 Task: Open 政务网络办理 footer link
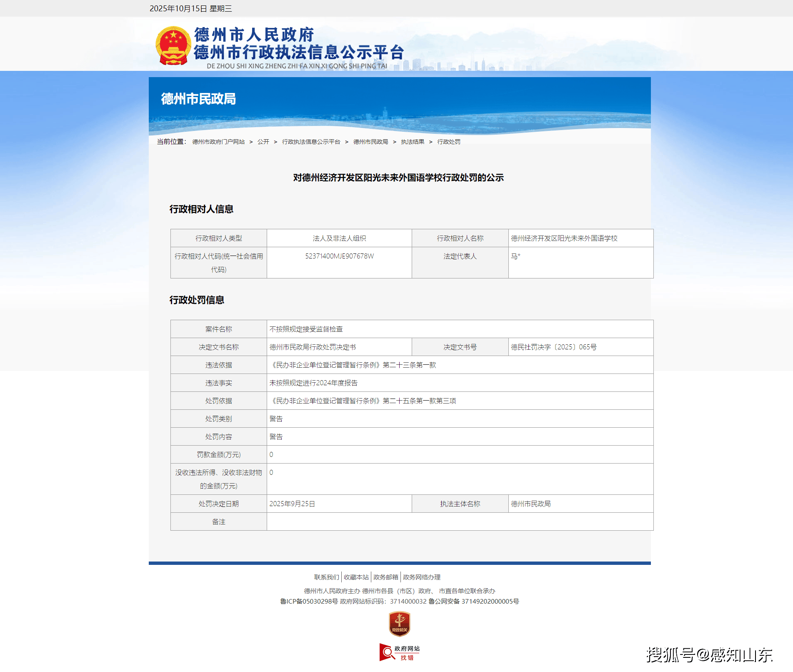pos(422,577)
